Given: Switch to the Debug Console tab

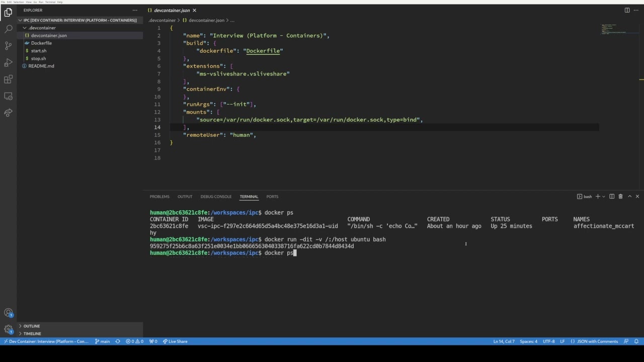Looking at the screenshot, I should 216,197.
